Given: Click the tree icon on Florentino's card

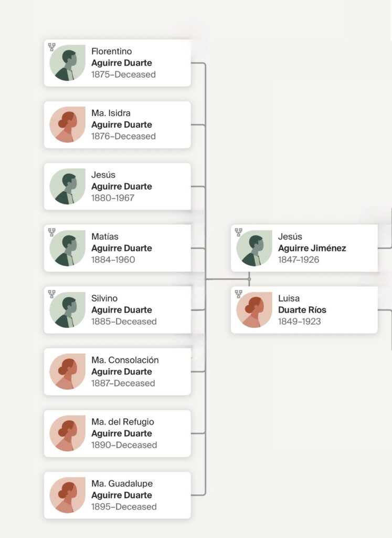Looking at the screenshot, I should pos(51,47).
